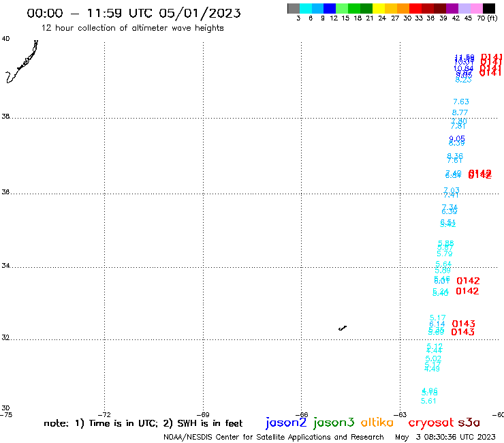This screenshot has width=504, height=443.
Task: Click the coastline outline in the northwest corner
Action: pyautogui.click(x=22, y=61)
